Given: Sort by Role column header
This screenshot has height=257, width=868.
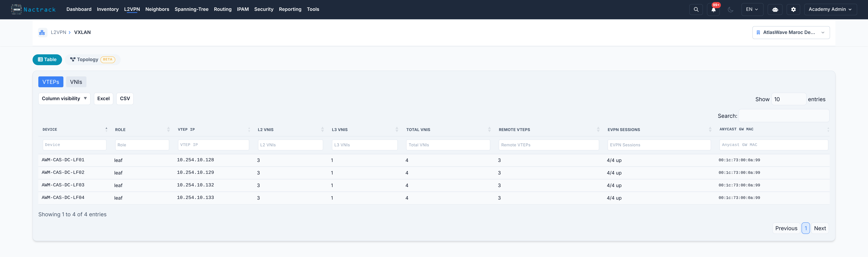Looking at the screenshot, I should pyautogui.click(x=142, y=130).
